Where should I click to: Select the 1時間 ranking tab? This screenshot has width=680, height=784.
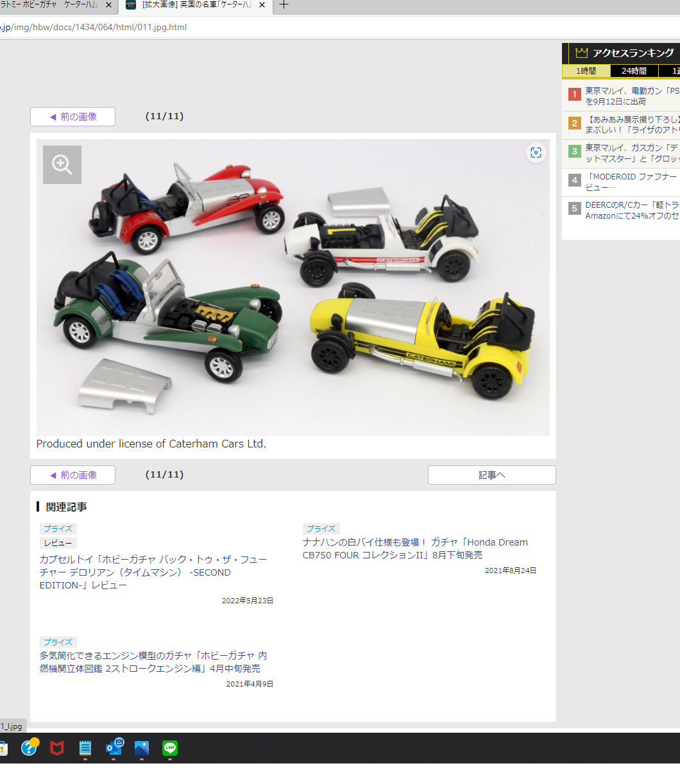[x=586, y=71]
